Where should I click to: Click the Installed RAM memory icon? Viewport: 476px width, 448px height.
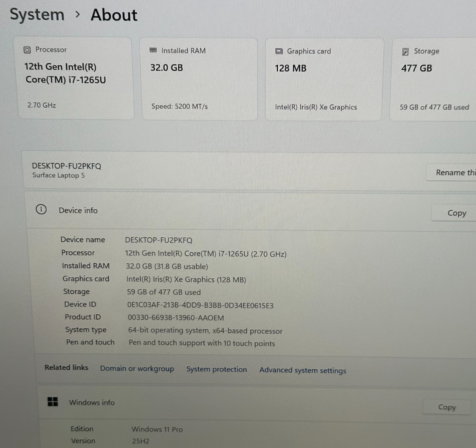[x=153, y=50]
